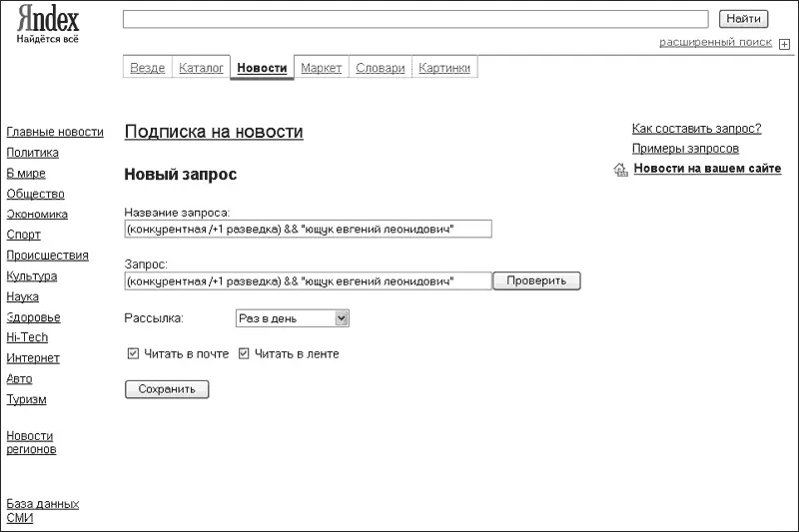Open the Маркет tab

point(321,68)
